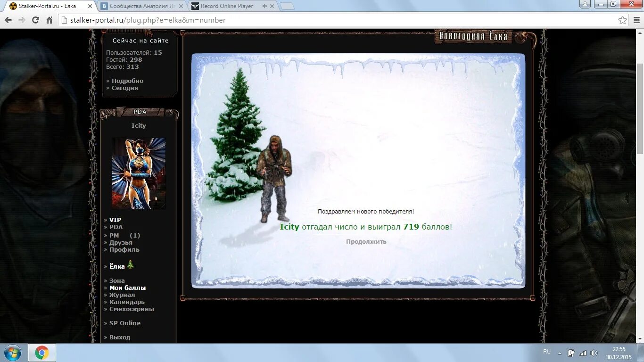Open the Календарь link
The image size is (644, 362).
[127, 302]
